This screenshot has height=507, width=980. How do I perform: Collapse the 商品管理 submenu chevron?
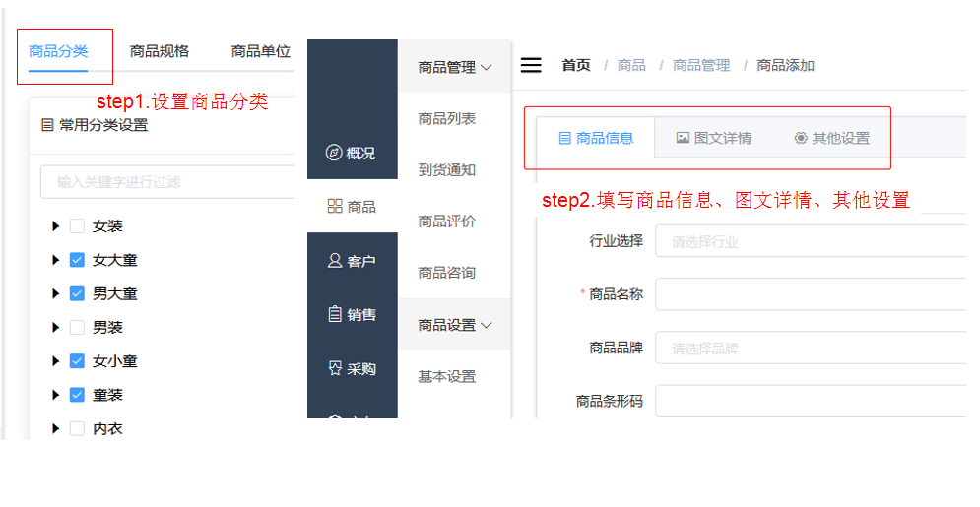pos(487,67)
